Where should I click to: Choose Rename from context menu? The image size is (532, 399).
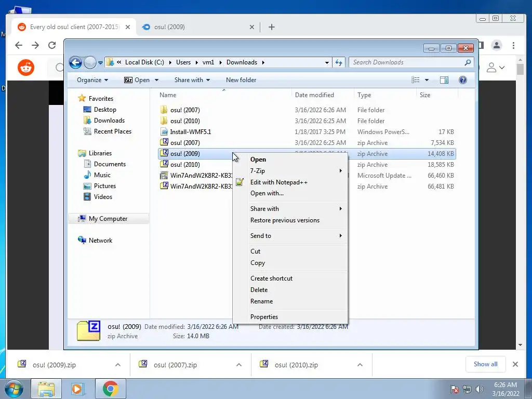(290, 301)
